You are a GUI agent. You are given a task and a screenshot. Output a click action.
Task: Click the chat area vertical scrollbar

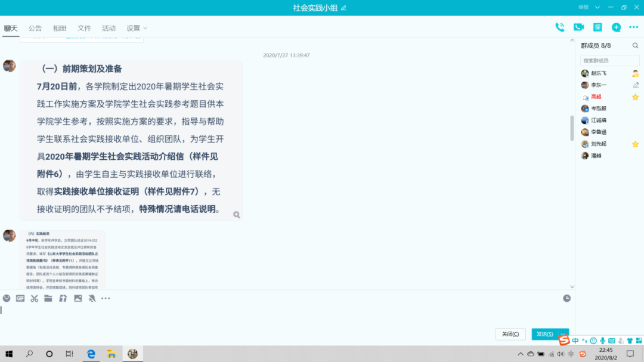[x=572, y=128]
